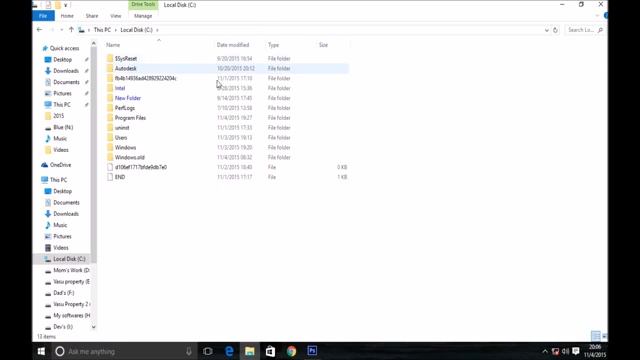The image size is (640, 360).
Task: Select the file starting with d106ef
Action: [140, 167]
